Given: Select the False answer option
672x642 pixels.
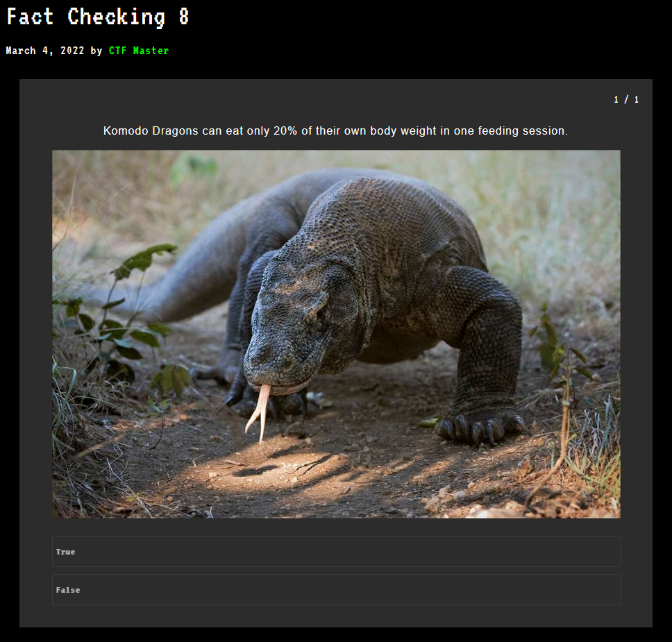Looking at the screenshot, I should point(336,590).
